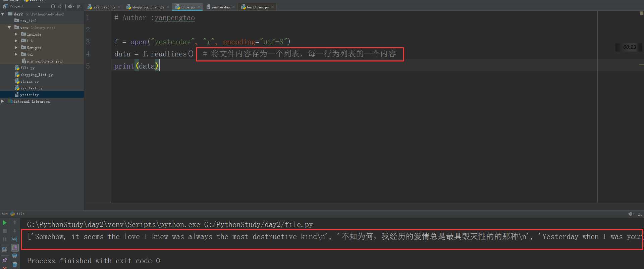
Task: Open the Project panel gear settings
Action: (x=70, y=6)
